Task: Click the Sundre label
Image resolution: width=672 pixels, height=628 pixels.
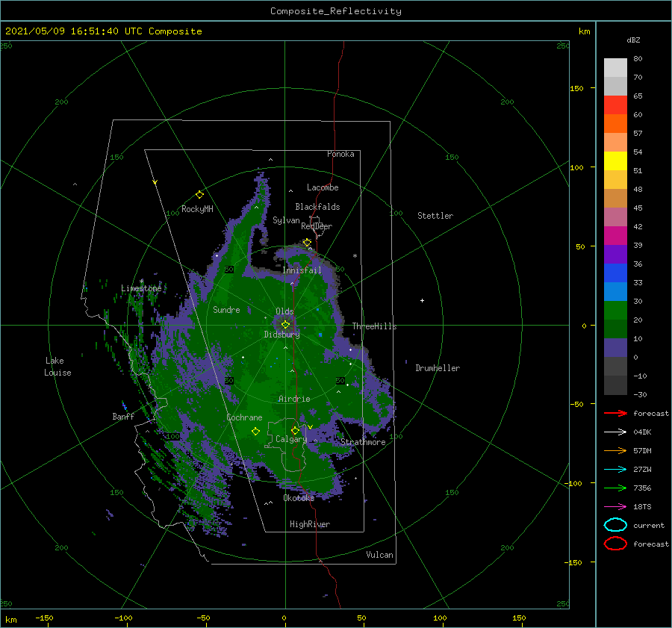Action: pyautogui.click(x=226, y=309)
